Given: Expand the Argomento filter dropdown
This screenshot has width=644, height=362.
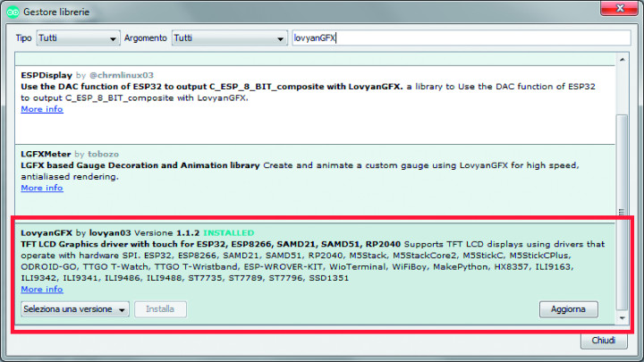Looking at the screenshot, I should (227, 38).
